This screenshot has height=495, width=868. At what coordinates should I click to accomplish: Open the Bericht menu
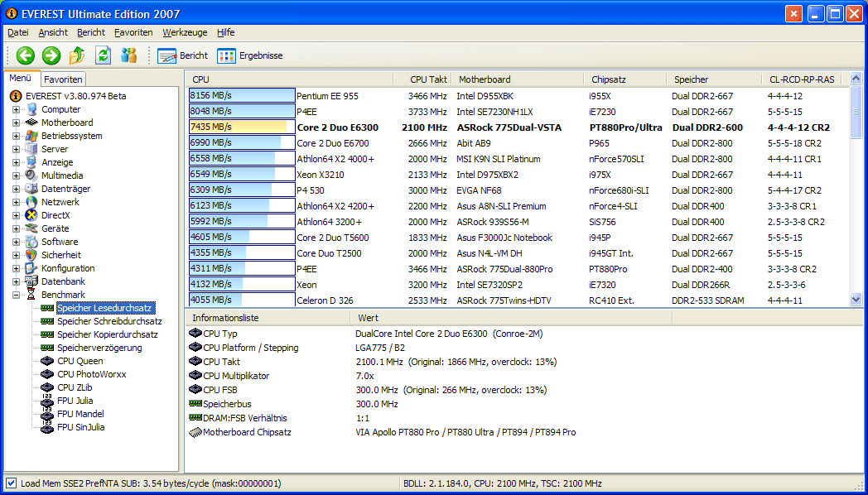(x=91, y=32)
